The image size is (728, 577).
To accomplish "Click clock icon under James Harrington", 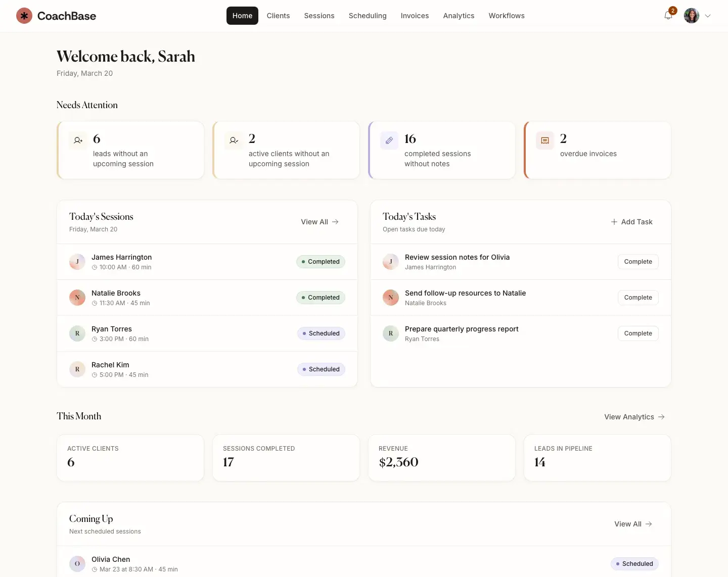I will coord(95,267).
